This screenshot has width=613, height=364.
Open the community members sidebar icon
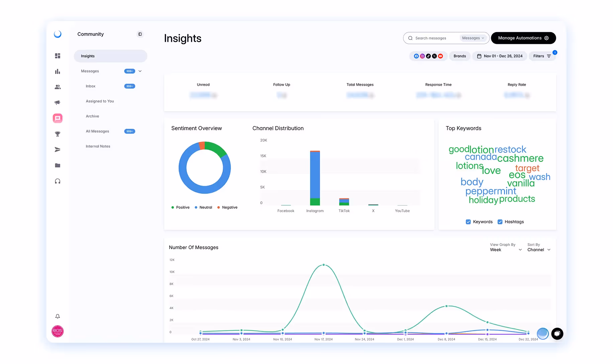(58, 87)
